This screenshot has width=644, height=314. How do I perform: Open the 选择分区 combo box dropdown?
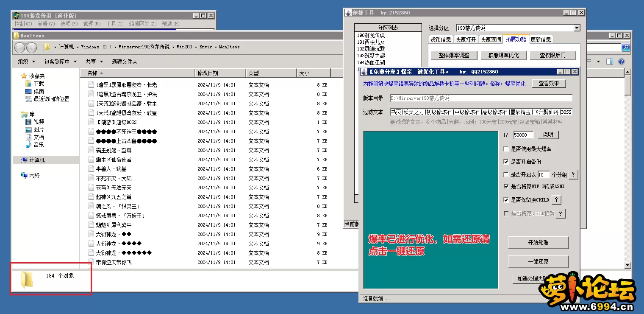577,28
